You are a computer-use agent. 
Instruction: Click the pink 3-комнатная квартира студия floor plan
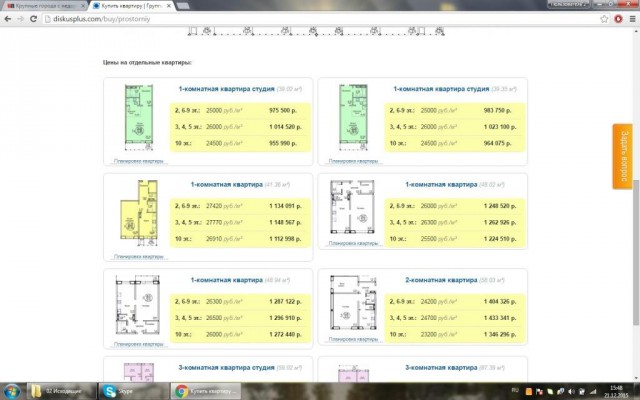coord(139,372)
